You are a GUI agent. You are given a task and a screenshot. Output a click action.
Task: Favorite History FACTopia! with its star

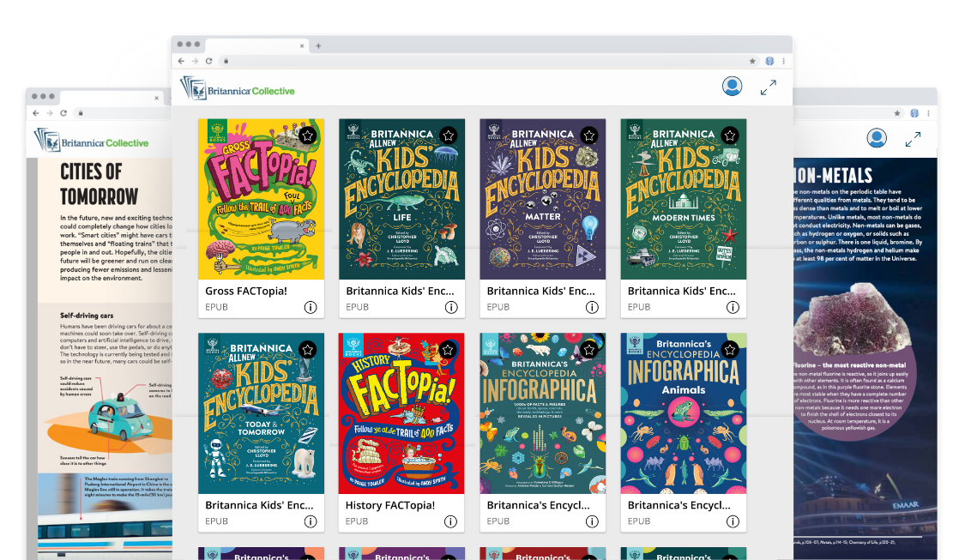(448, 350)
